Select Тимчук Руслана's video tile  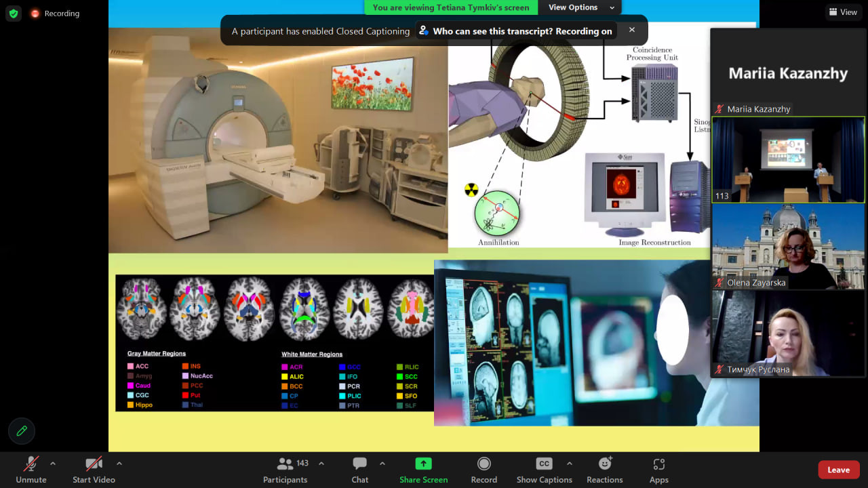click(x=788, y=333)
